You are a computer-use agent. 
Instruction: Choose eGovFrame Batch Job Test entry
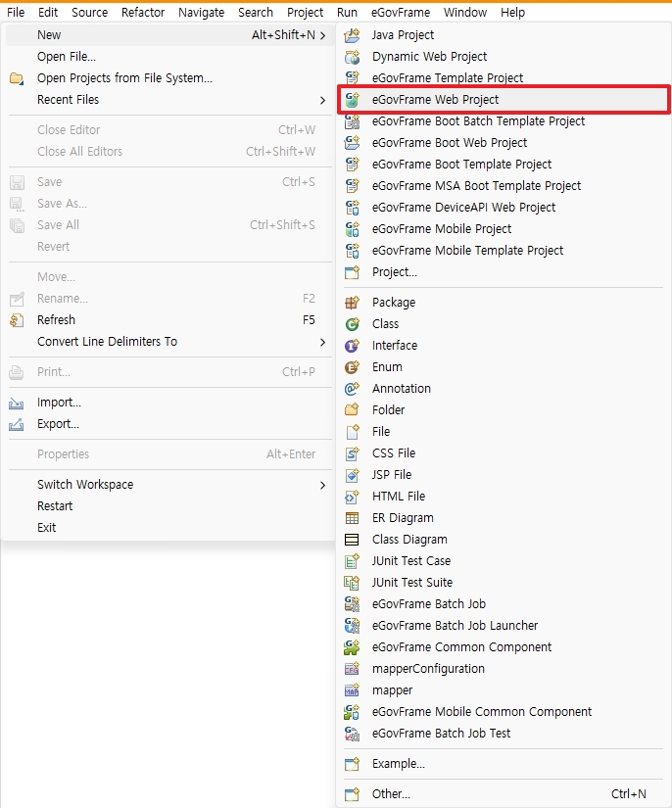pyautogui.click(x=504, y=734)
